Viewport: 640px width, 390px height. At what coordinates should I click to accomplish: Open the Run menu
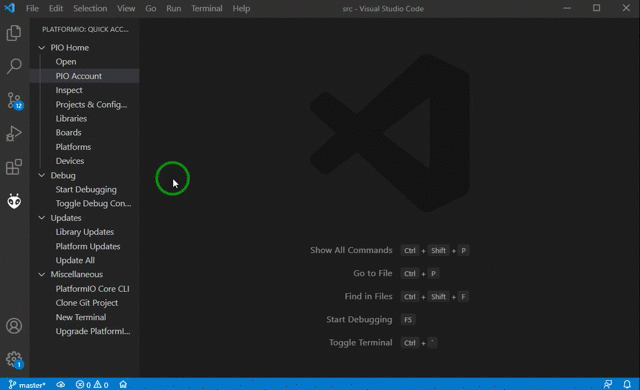click(173, 9)
